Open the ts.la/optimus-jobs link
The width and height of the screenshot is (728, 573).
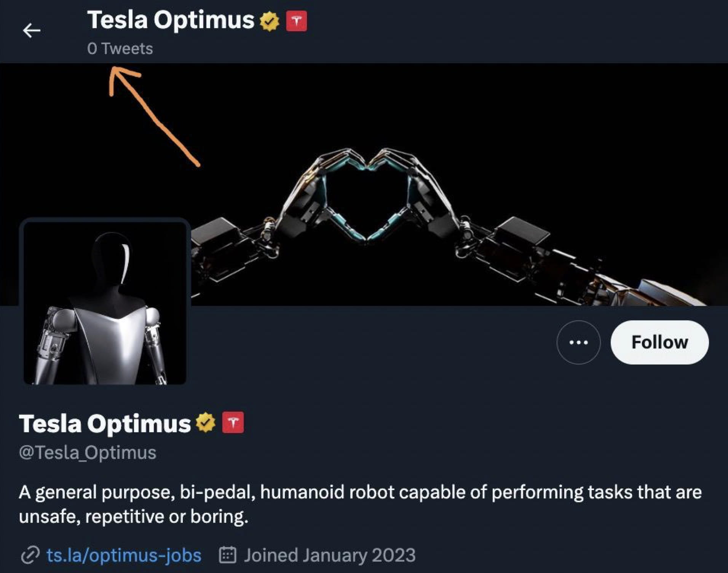click(x=124, y=555)
